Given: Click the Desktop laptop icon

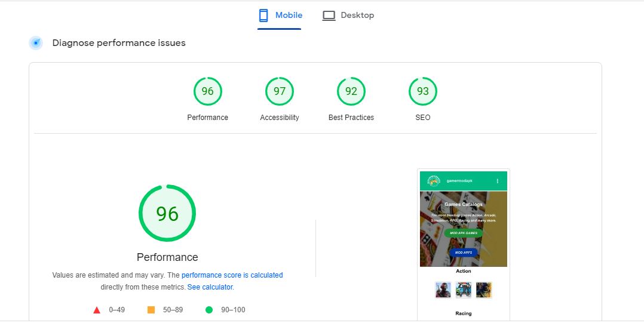Looking at the screenshot, I should (x=329, y=16).
